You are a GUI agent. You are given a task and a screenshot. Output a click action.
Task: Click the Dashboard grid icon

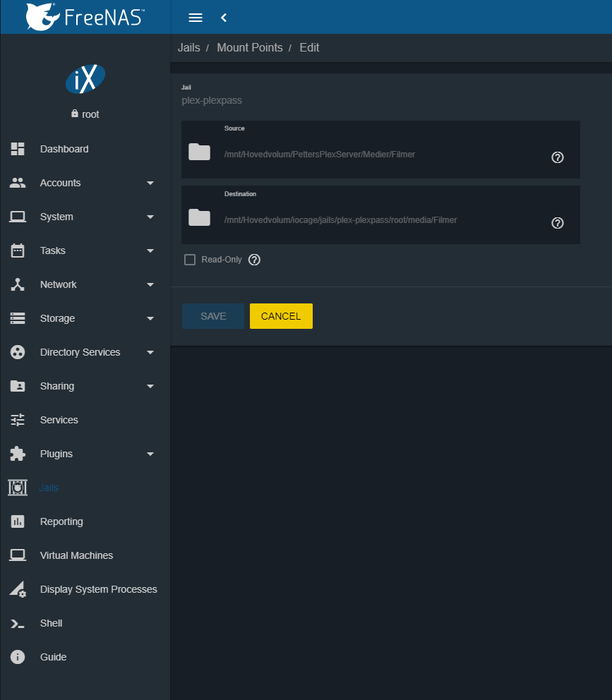coord(18,149)
